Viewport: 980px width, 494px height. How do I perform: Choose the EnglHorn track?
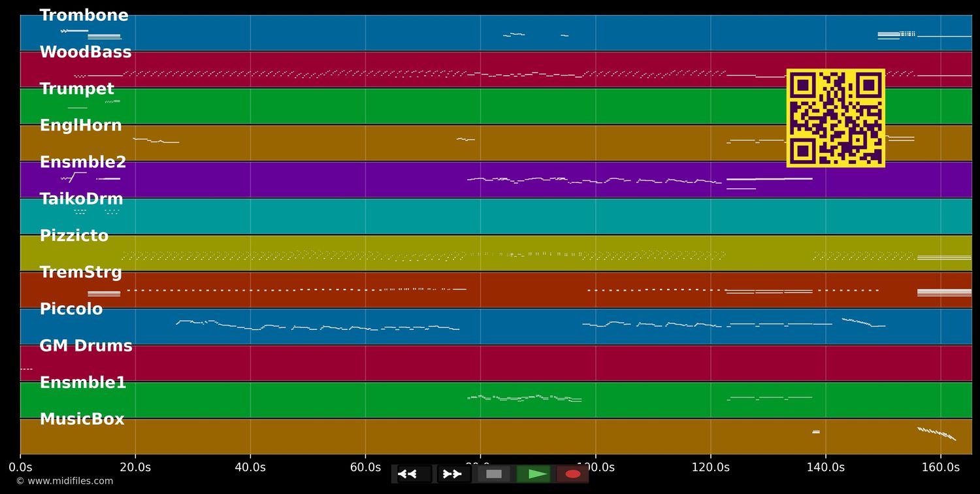tap(80, 125)
